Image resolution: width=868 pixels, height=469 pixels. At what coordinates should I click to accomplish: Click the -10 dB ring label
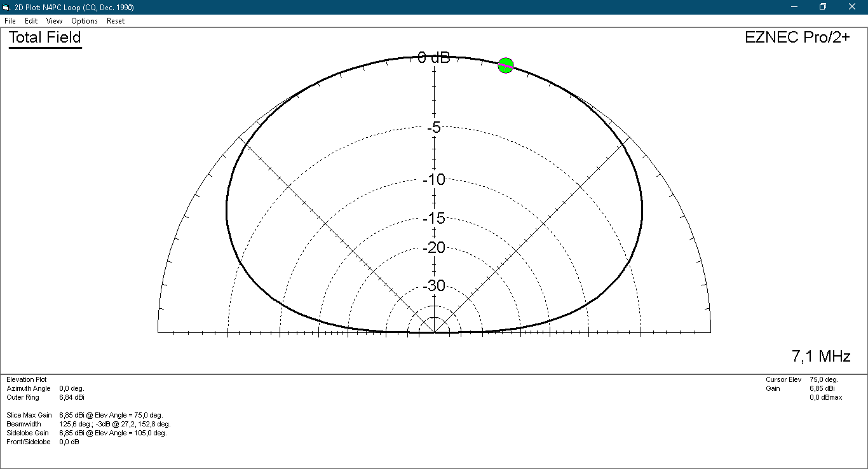coord(434,180)
